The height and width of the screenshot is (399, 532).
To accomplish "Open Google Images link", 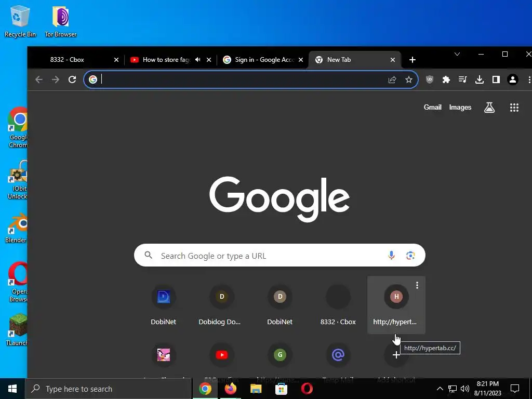I will click(460, 107).
